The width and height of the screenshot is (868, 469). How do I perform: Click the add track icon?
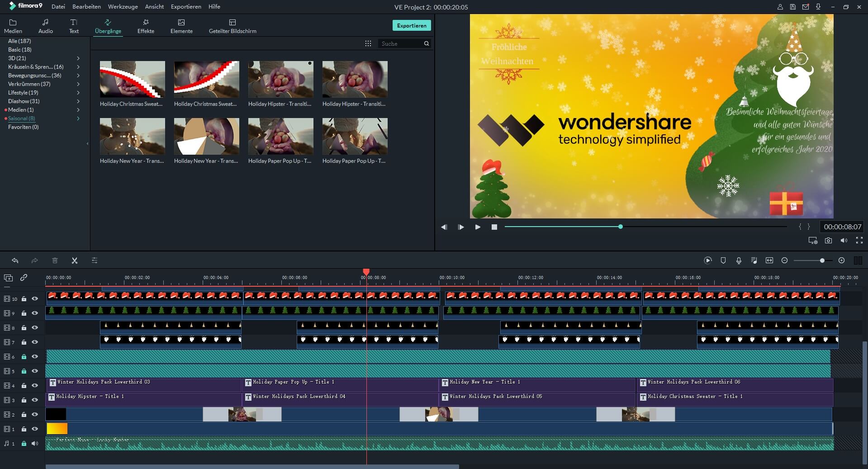(8, 278)
